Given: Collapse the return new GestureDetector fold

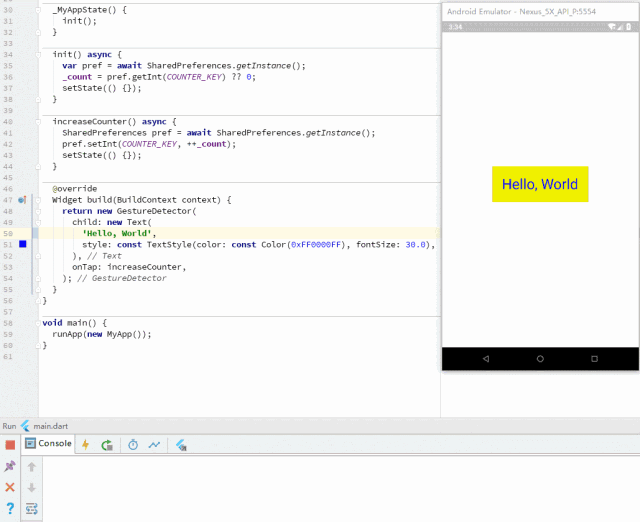Looking at the screenshot, I should pyautogui.click(x=38, y=211).
